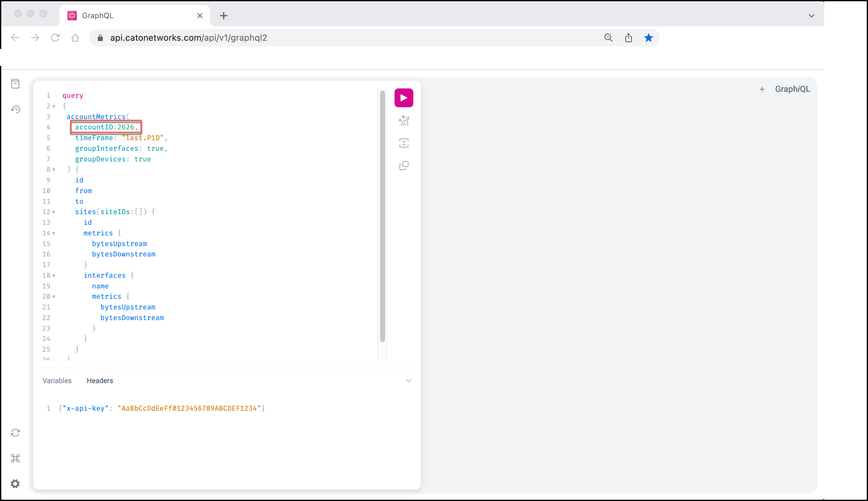Collapse the Variables and Headers editor chevron

[408, 381]
